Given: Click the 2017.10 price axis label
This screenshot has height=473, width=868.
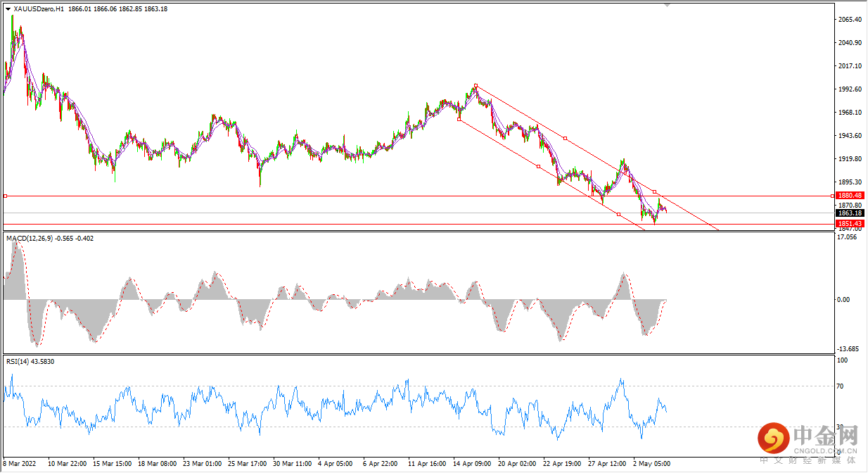Looking at the screenshot, I should click(851, 66).
